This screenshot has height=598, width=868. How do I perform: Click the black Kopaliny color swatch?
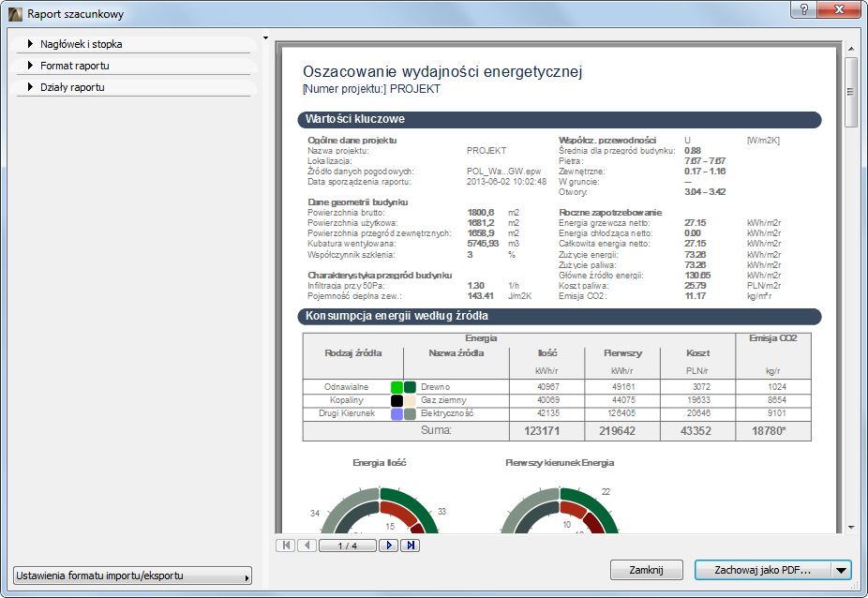coord(397,400)
